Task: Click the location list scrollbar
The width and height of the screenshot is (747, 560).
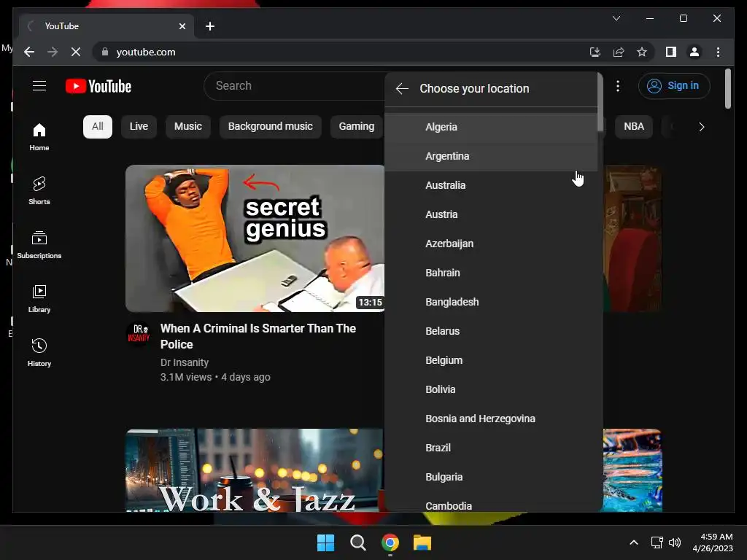Action: pos(600,101)
